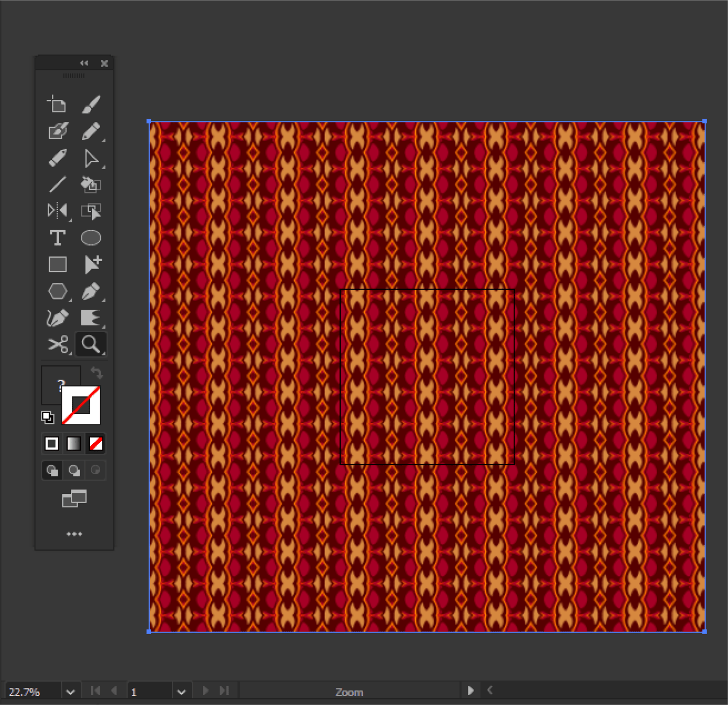Screen dimensions: 728x705
Task: Select the Rectangle tool
Action: click(58, 264)
